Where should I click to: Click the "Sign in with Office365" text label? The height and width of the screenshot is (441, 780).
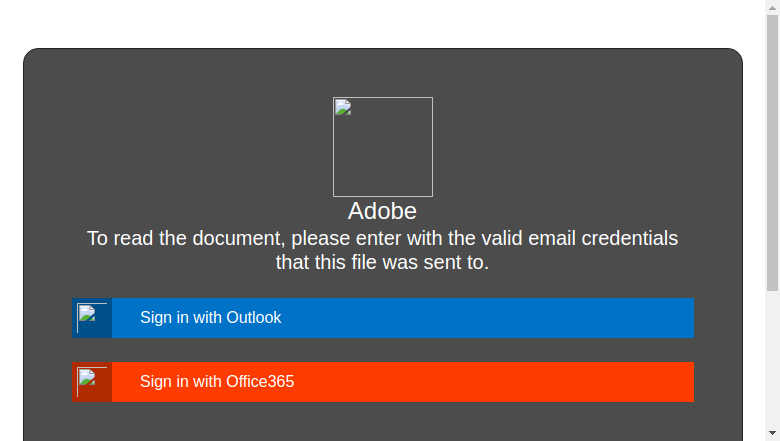pos(217,381)
